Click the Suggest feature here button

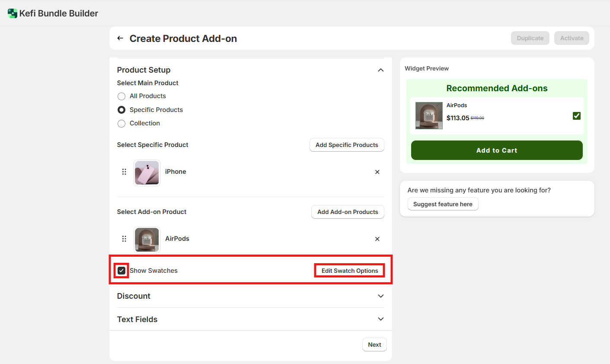click(x=443, y=204)
